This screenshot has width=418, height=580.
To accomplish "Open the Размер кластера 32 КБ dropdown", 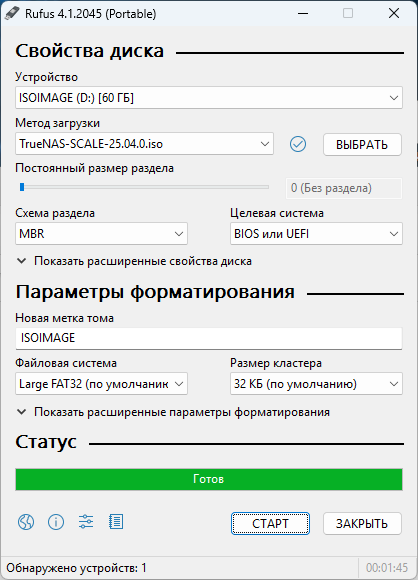I will coord(316,384).
